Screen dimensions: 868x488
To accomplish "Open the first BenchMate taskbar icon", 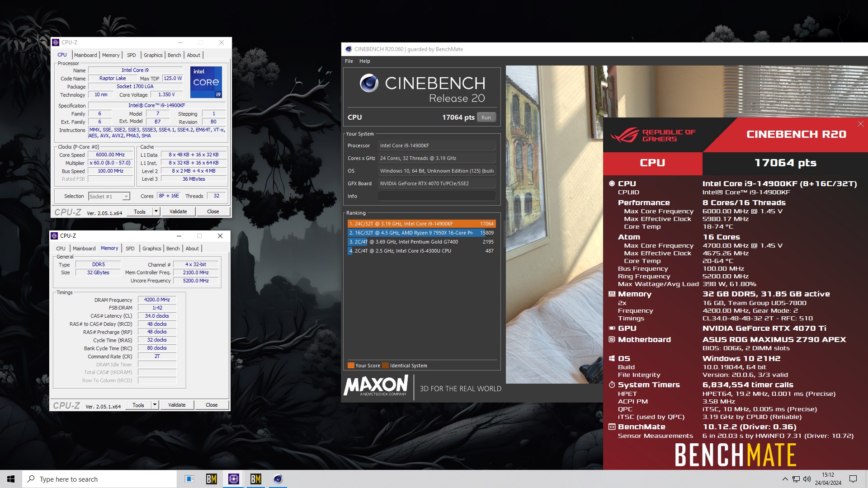I will (x=211, y=479).
